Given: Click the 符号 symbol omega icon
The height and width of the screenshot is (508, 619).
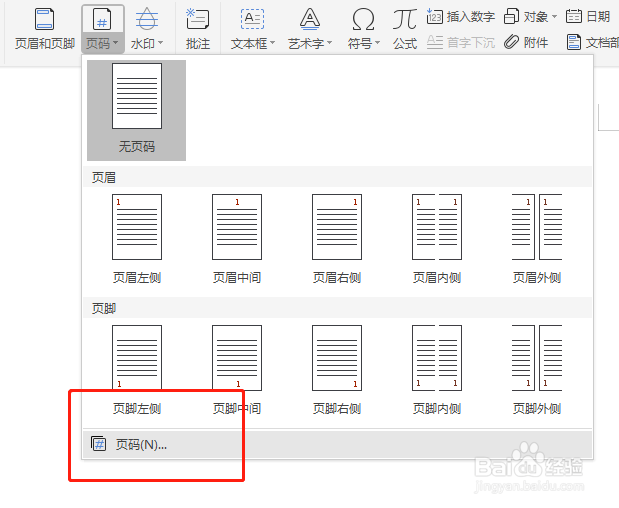Looking at the screenshot, I should (x=363, y=19).
